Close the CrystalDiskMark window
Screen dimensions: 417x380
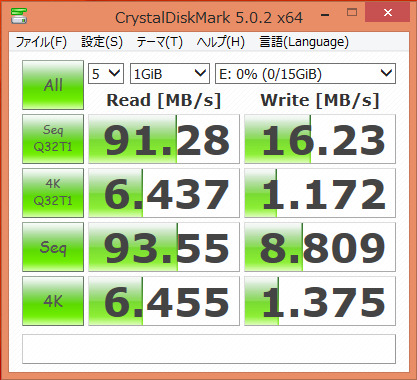click(x=388, y=13)
